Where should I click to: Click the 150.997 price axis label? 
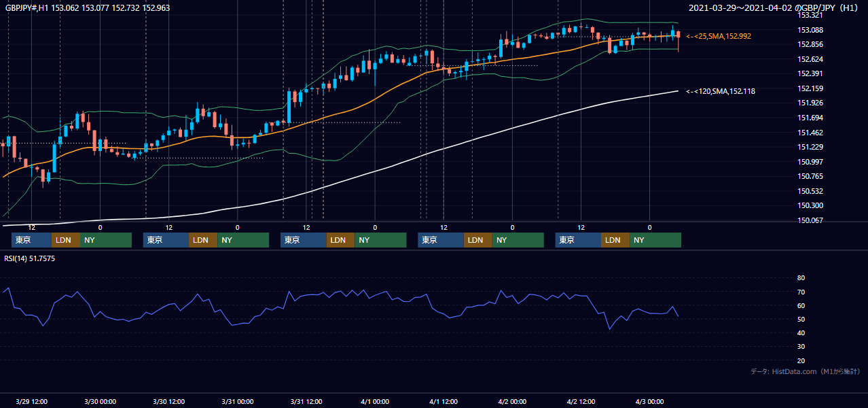[x=811, y=162]
